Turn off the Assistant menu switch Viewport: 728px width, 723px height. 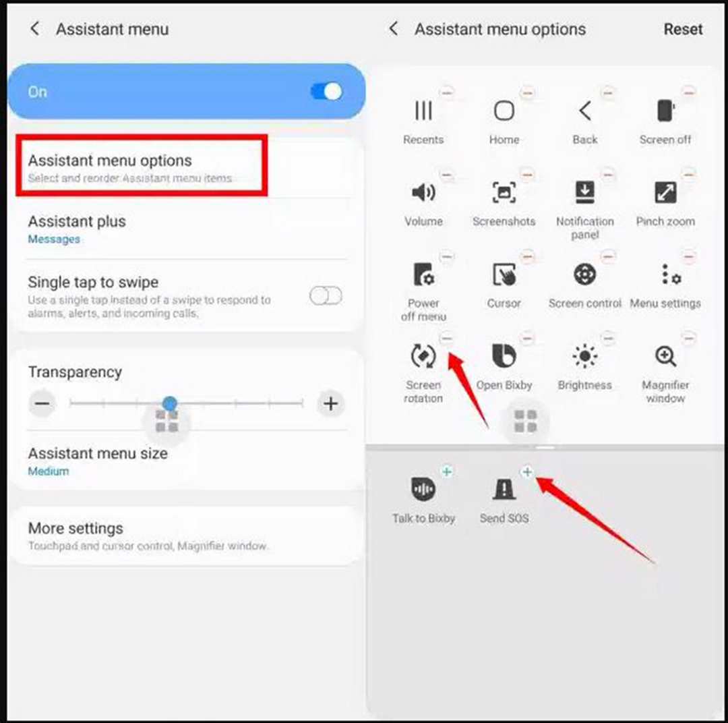point(326,92)
